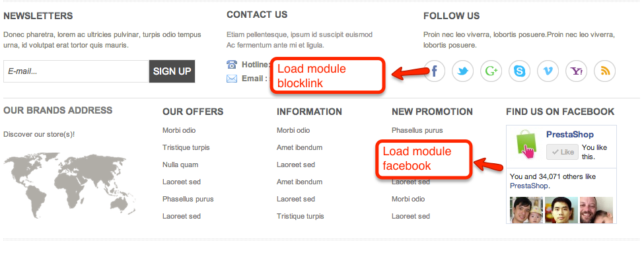Open the Vimeo social icon
The height and width of the screenshot is (253, 644).
(548, 71)
